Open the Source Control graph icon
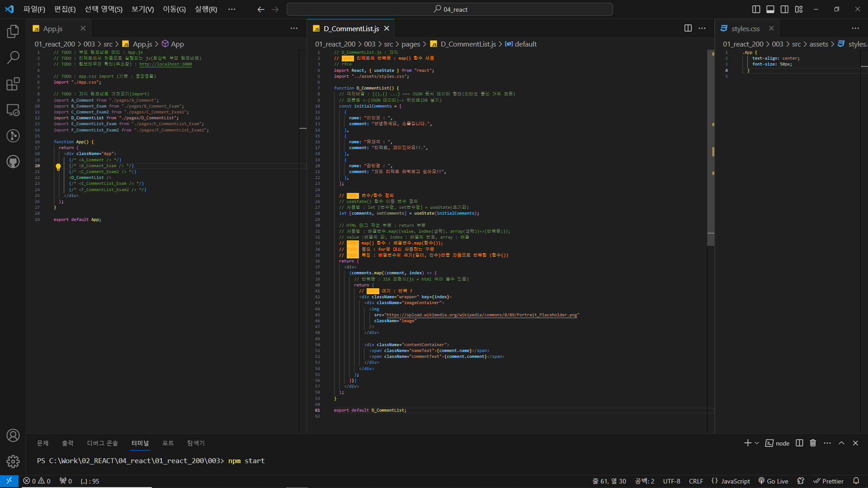The height and width of the screenshot is (488, 868). (13, 136)
